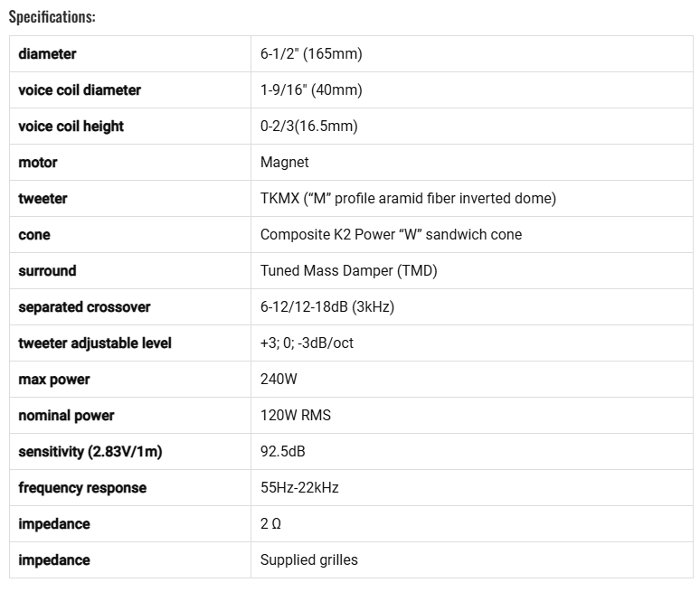This screenshot has width=700, height=592.
Task: Click the separated crossover label
Action: (x=84, y=307)
